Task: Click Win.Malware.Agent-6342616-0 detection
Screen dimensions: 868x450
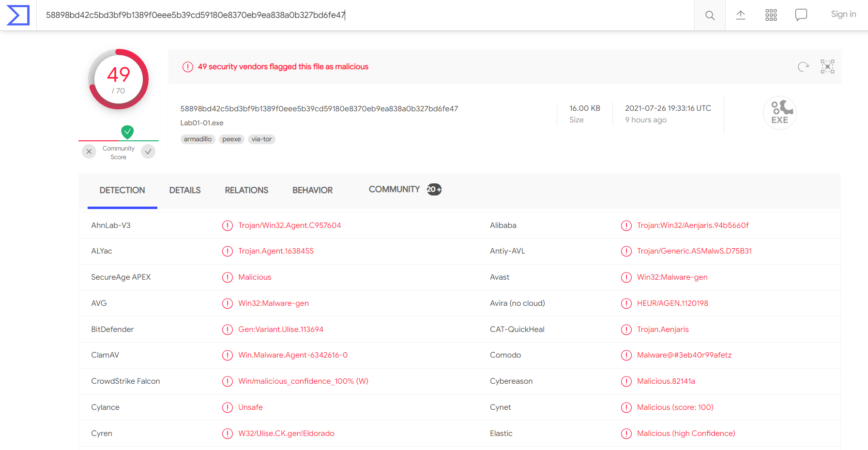Action: point(293,355)
